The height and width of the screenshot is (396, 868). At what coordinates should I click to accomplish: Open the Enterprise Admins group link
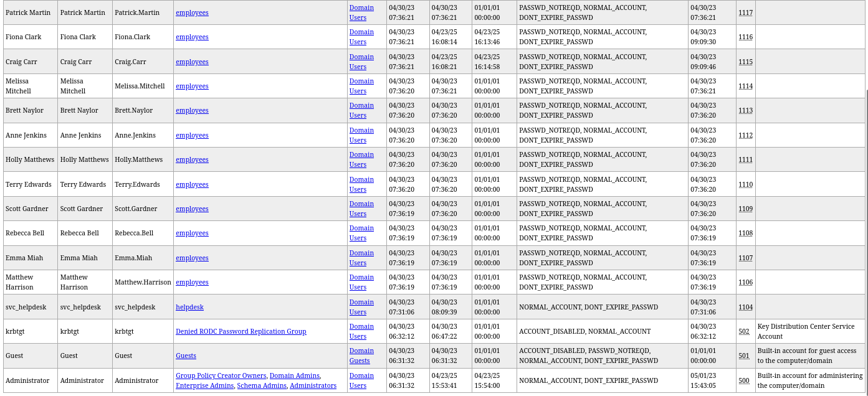(204, 385)
